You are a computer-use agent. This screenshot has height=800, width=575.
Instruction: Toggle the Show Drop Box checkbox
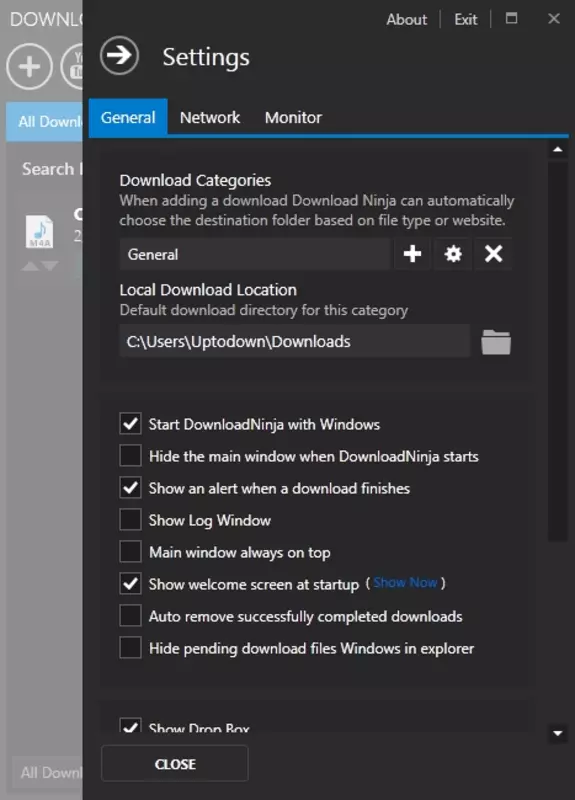pos(130,726)
